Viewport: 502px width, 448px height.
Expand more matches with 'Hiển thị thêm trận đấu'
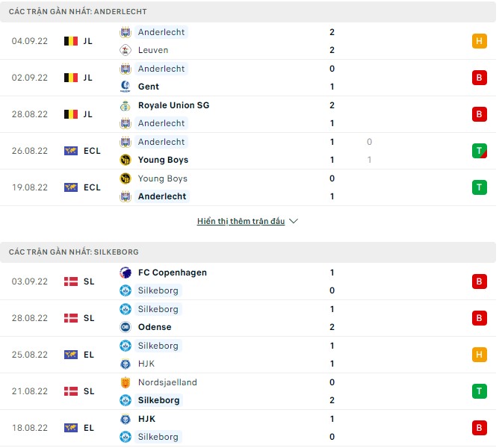coord(241,222)
